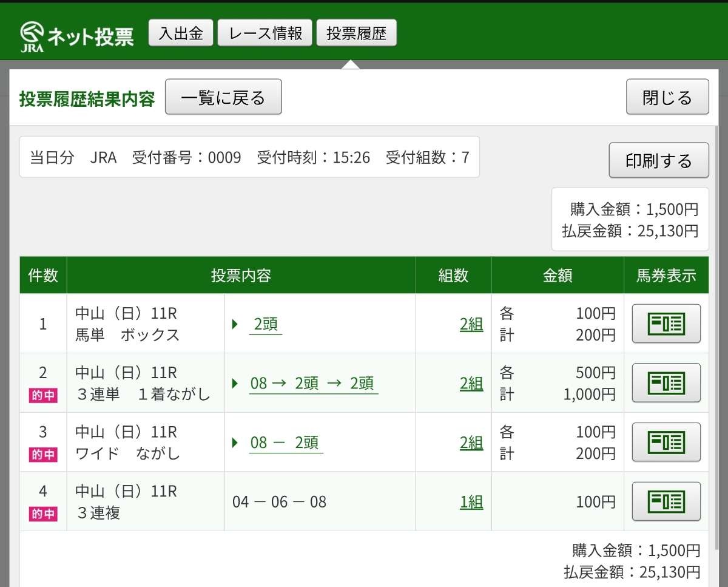
Task: Click the 04 − 06 − 08 combination text
Action: click(279, 502)
